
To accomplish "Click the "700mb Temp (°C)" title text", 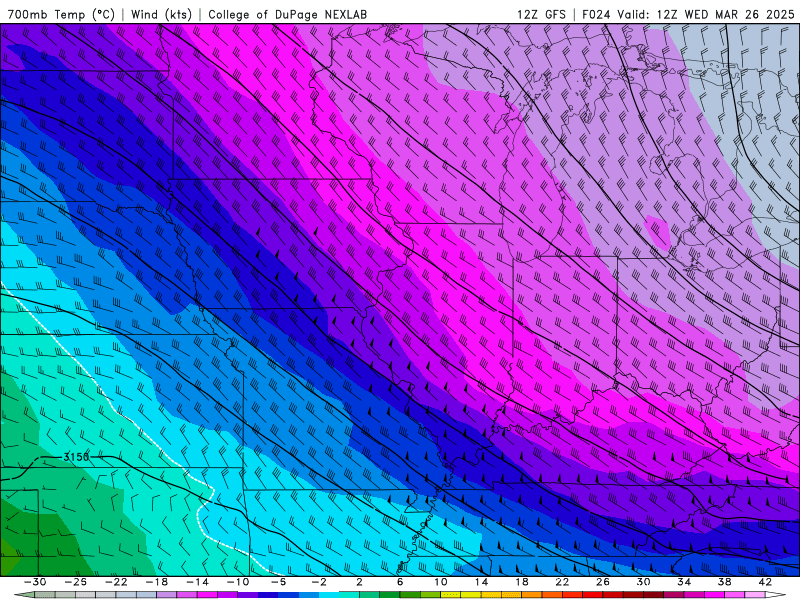I will [61, 14].
